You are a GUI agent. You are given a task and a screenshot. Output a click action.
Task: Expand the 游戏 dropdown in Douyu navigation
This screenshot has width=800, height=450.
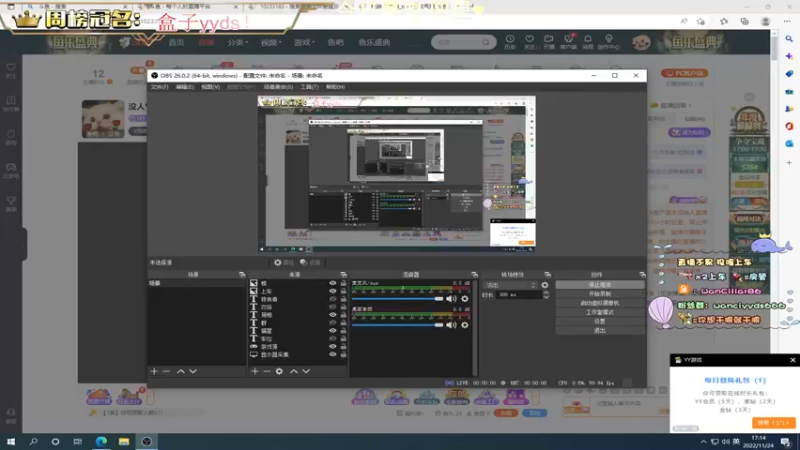tap(304, 42)
